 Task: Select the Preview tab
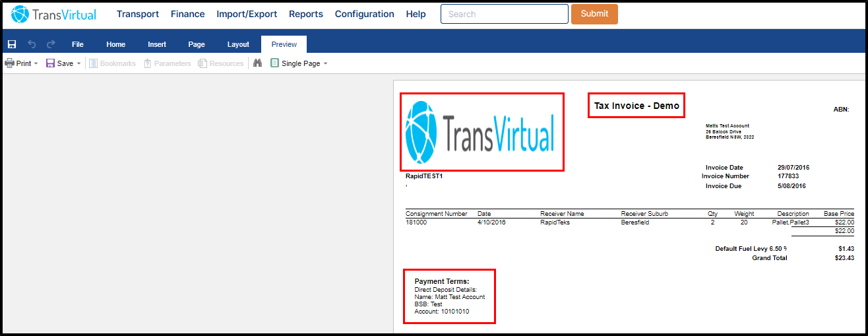tap(284, 44)
